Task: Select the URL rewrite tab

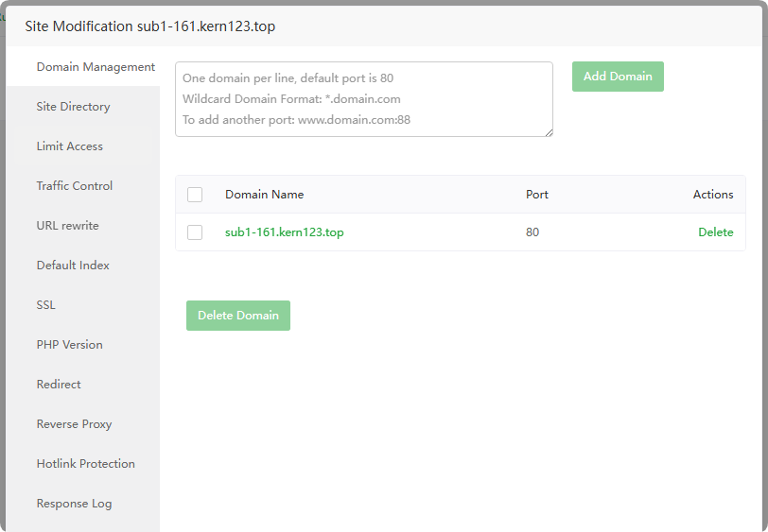Action: [68, 226]
